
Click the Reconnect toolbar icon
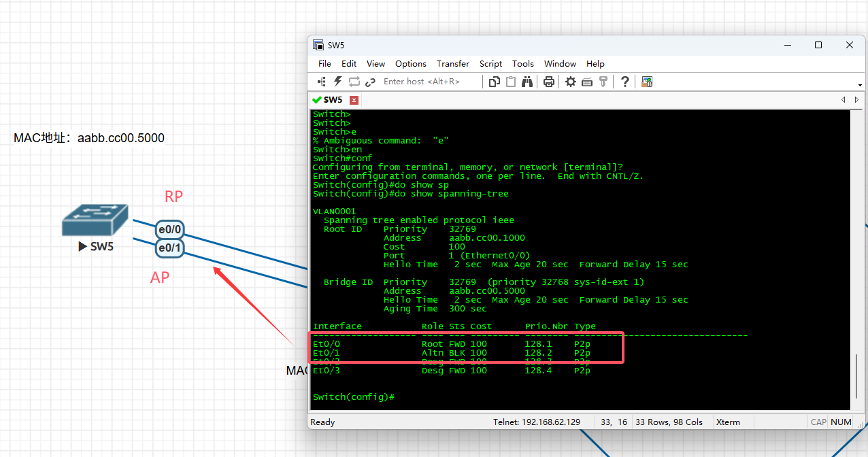354,82
